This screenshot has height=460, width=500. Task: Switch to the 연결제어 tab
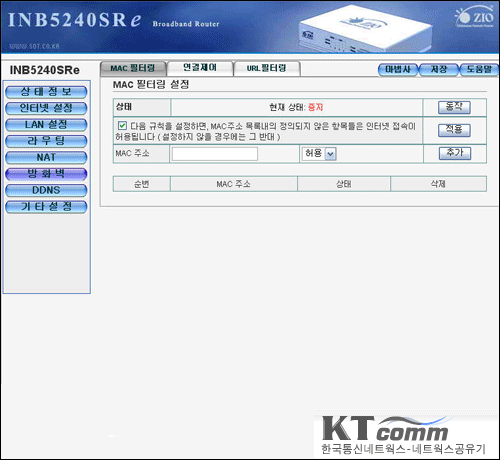[x=200, y=68]
